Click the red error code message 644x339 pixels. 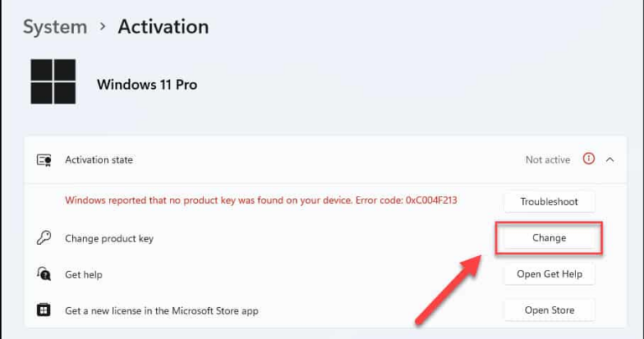(x=262, y=201)
